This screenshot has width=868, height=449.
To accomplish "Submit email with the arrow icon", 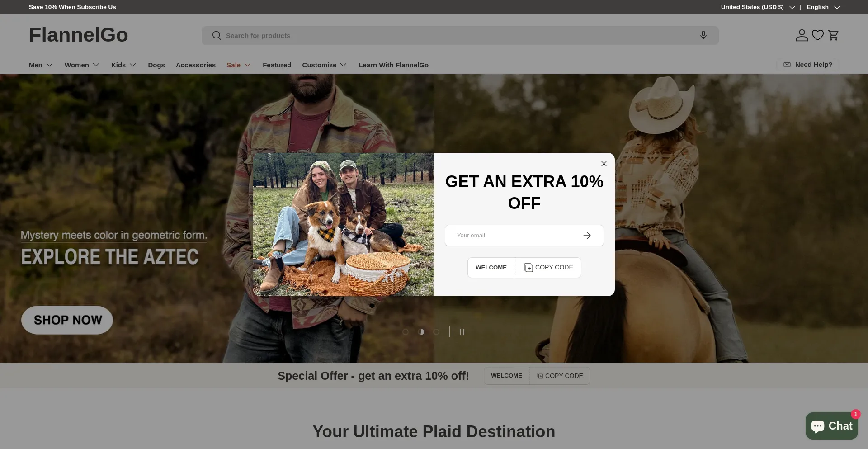I will 587,236.
